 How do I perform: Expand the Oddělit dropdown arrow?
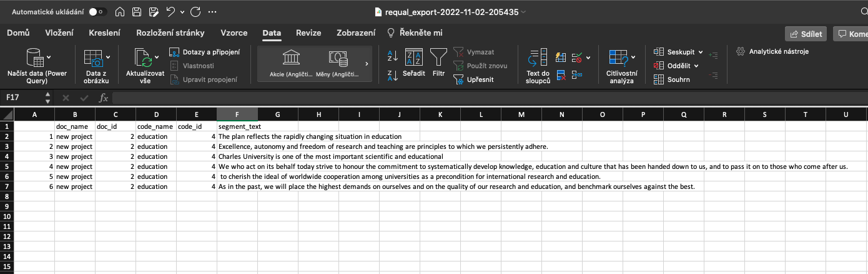click(696, 66)
